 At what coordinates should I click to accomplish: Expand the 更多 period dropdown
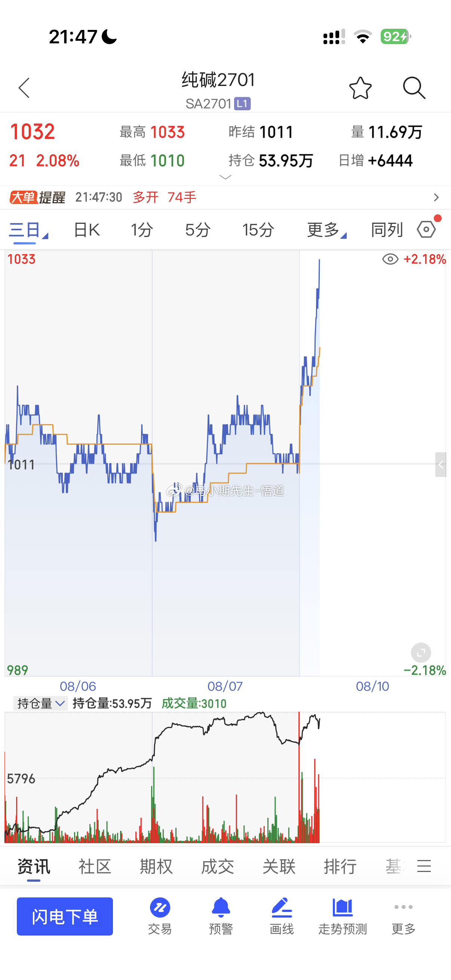coord(326,230)
